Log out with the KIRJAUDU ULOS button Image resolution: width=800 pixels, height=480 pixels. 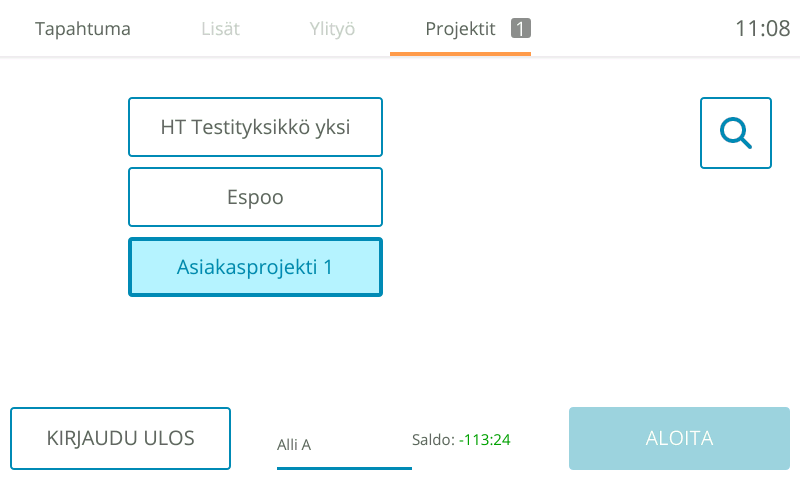(120, 438)
